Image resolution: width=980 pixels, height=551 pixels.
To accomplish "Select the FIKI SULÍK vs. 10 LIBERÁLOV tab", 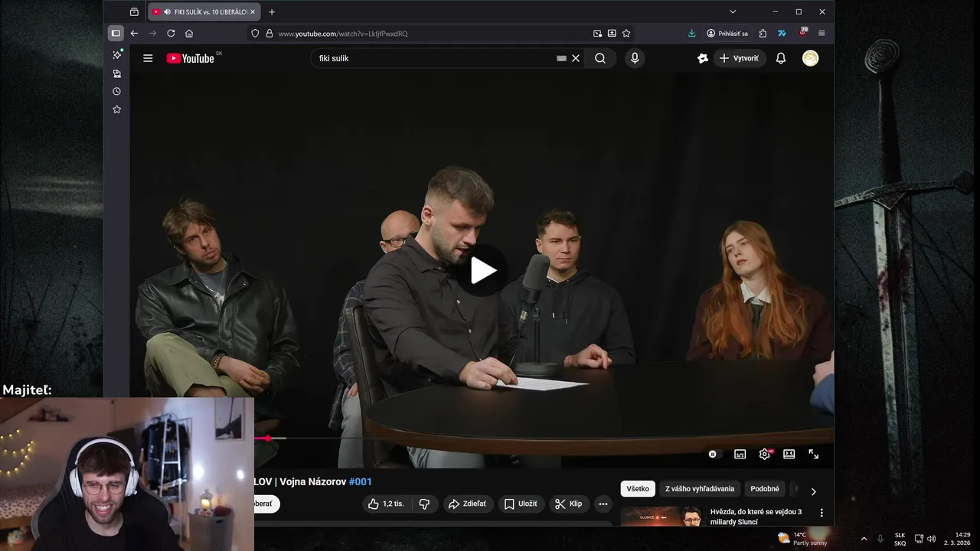I will (x=204, y=11).
